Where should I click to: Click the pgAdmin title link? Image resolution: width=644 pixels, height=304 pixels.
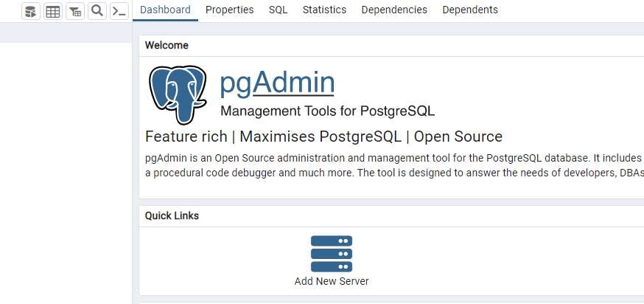click(277, 83)
